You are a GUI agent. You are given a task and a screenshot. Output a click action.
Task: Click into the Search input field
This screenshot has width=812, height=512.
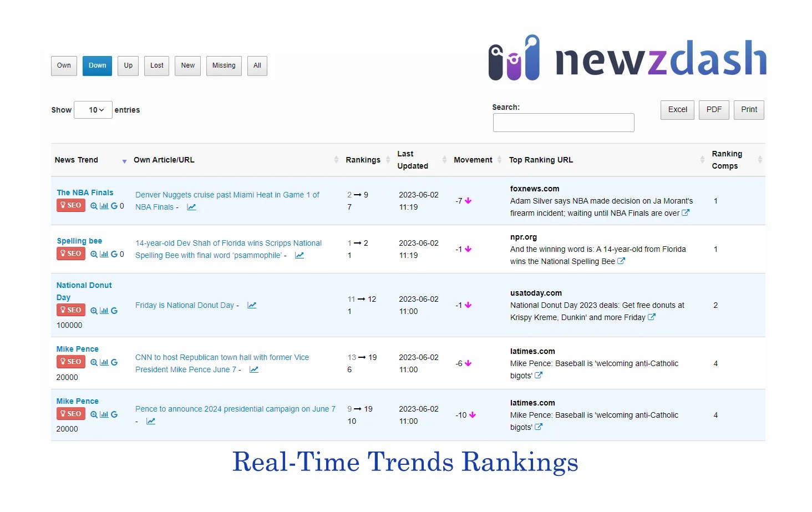(x=564, y=123)
